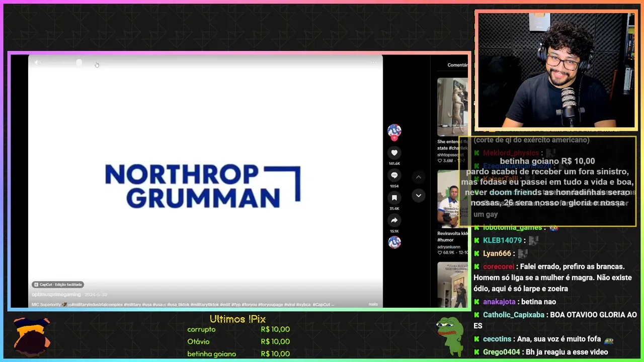Click username KLEB14079 in chat
Screen dimensions: 644x362
502,241
